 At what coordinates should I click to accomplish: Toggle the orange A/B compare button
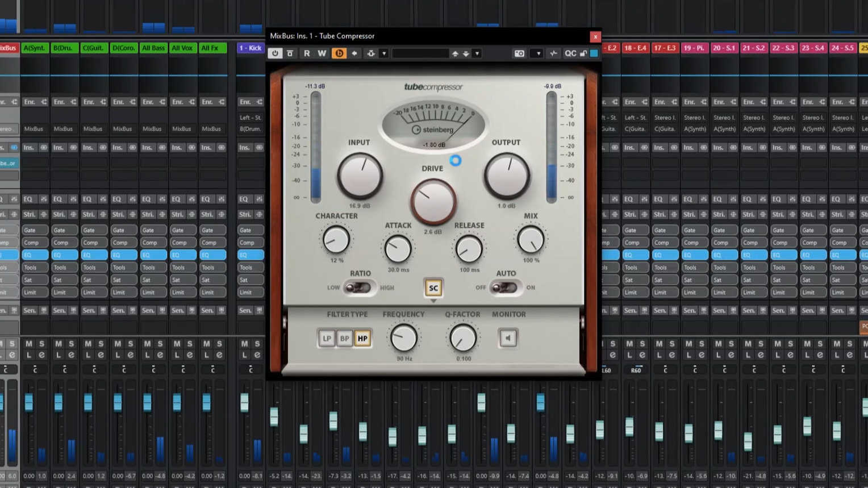click(x=339, y=53)
